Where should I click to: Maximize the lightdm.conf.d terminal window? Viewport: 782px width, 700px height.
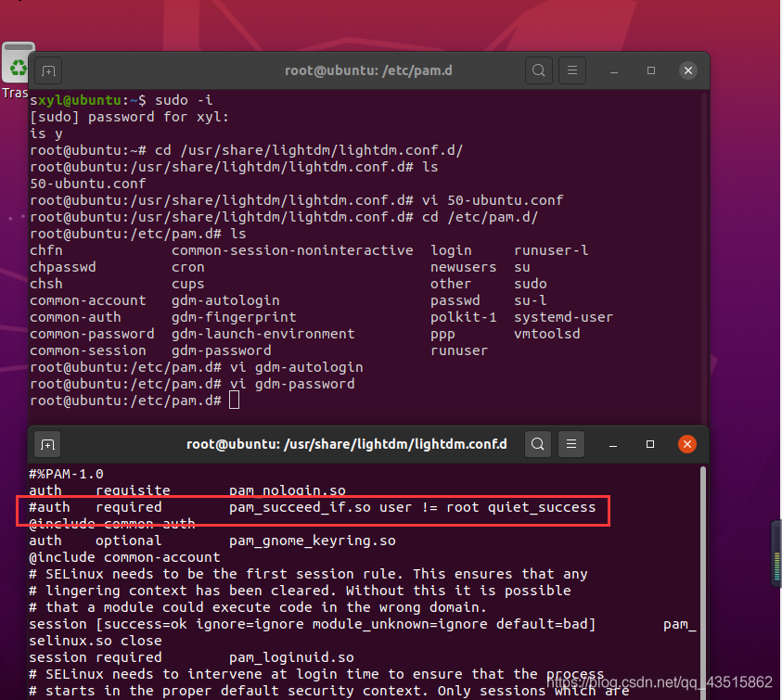650,444
